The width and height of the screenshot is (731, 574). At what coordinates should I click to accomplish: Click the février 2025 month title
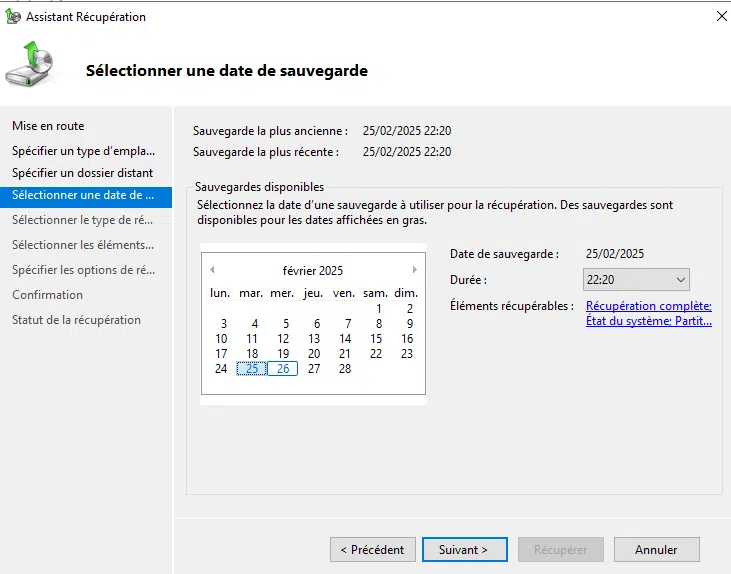click(313, 270)
